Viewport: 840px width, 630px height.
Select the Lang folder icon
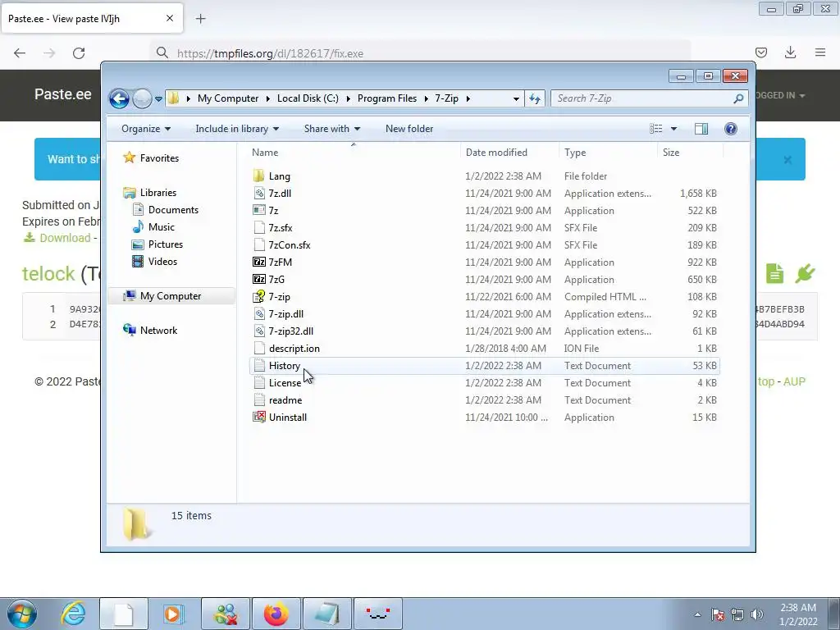tap(258, 176)
